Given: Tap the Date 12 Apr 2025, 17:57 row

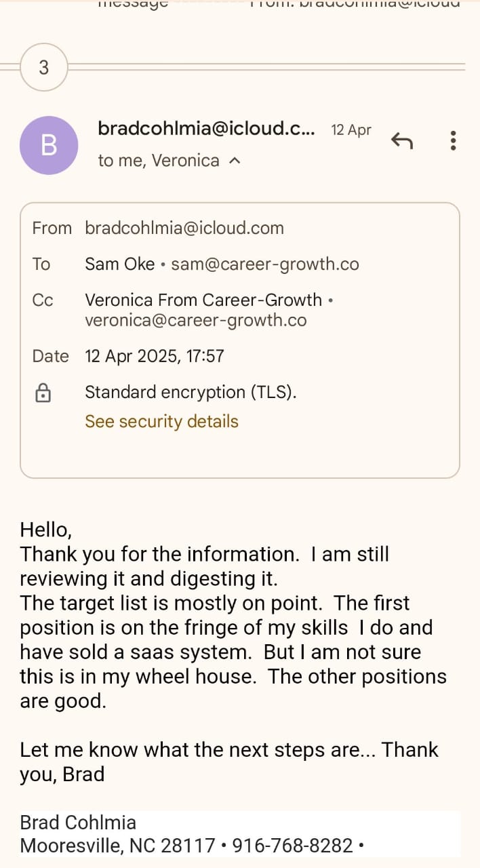Looking at the screenshot, I should pos(154,356).
